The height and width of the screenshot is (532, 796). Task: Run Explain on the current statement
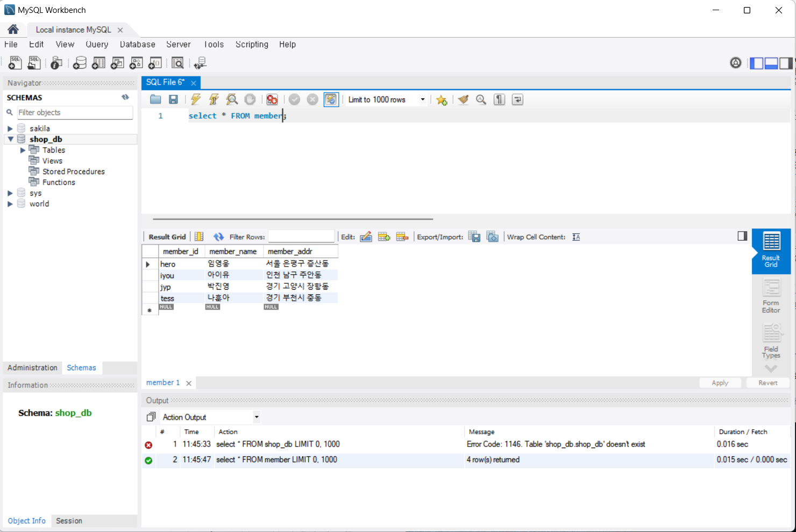pos(232,99)
